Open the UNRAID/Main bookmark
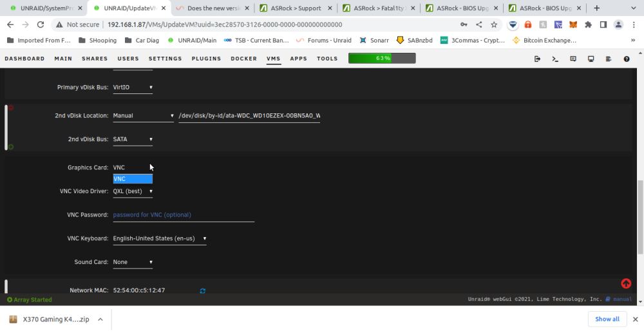The width and height of the screenshot is (644, 333). (192, 40)
